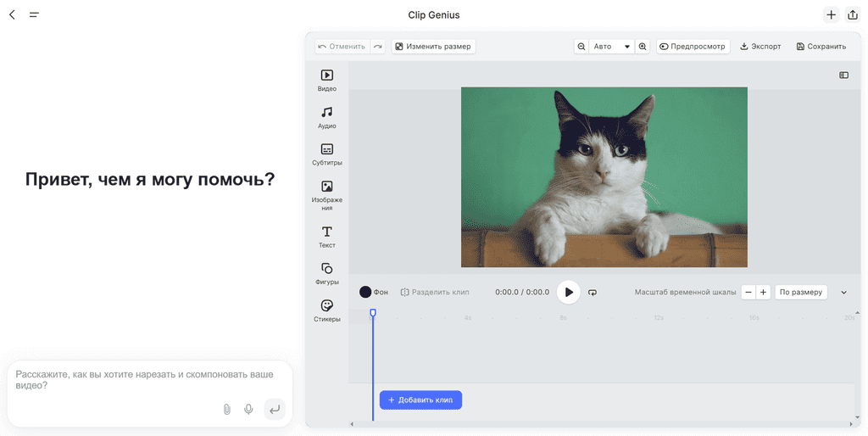868x436 pixels.
Task: Open the Текст tool
Action: click(326, 237)
